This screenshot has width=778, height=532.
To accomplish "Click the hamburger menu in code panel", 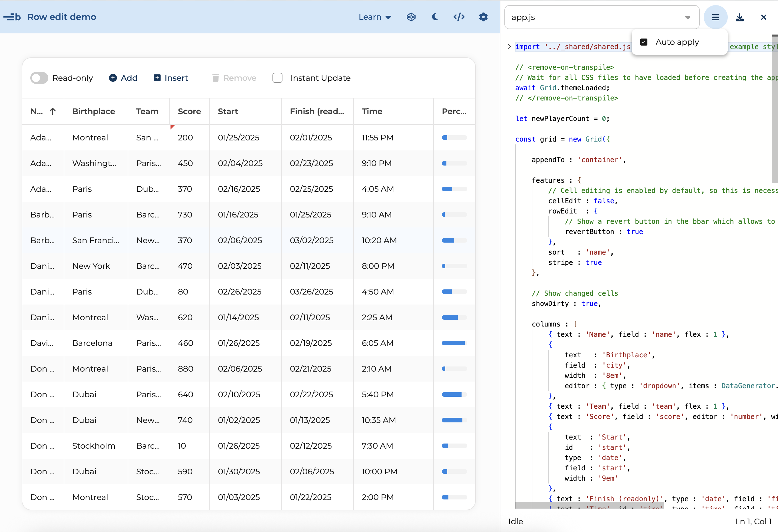I will click(715, 17).
